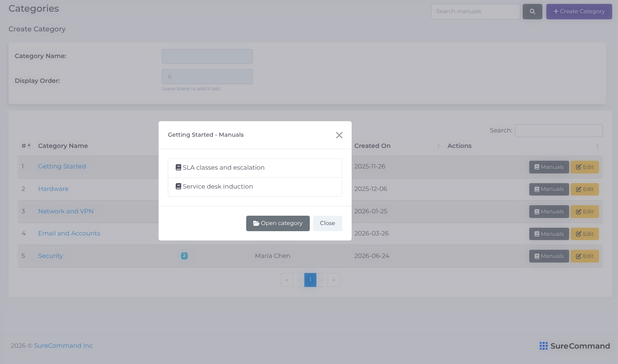
Task: Click the Open category button
Action: coord(278,223)
